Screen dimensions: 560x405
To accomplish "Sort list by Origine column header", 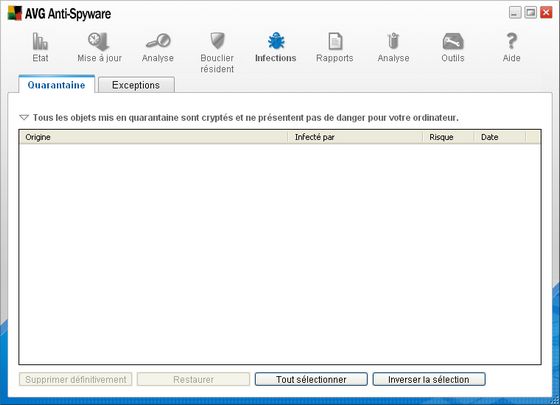I will [x=154, y=137].
